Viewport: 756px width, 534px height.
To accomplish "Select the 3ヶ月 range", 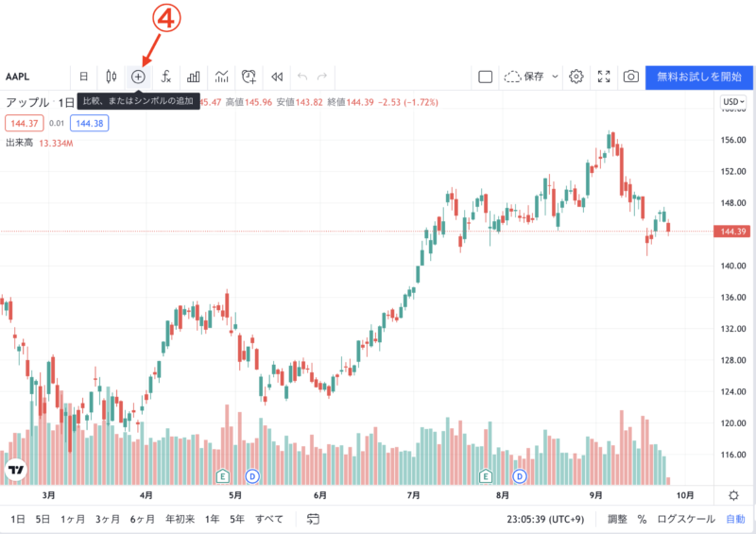I will coord(108,520).
